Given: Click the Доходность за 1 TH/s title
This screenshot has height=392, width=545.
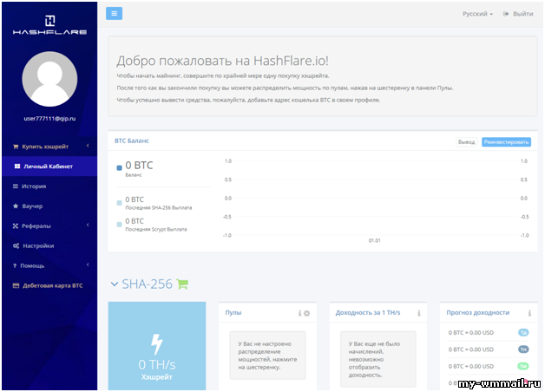Looking at the screenshot, I should point(368,312).
